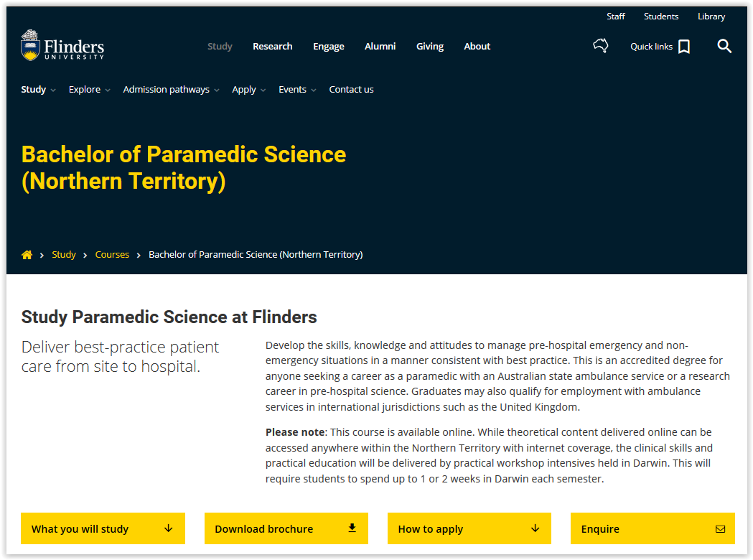Click the How to apply button

click(469, 528)
